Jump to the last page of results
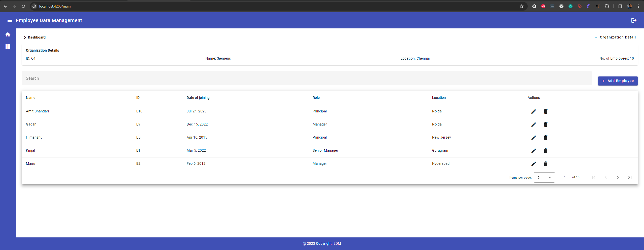The height and width of the screenshot is (250, 644). [630, 177]
